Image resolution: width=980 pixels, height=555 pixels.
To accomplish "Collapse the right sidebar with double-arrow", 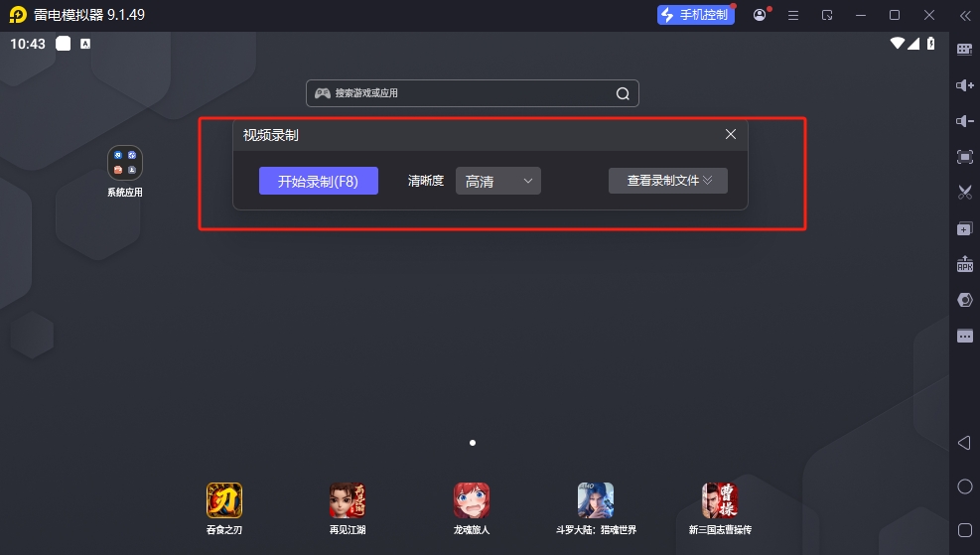I will click(965, 16).
